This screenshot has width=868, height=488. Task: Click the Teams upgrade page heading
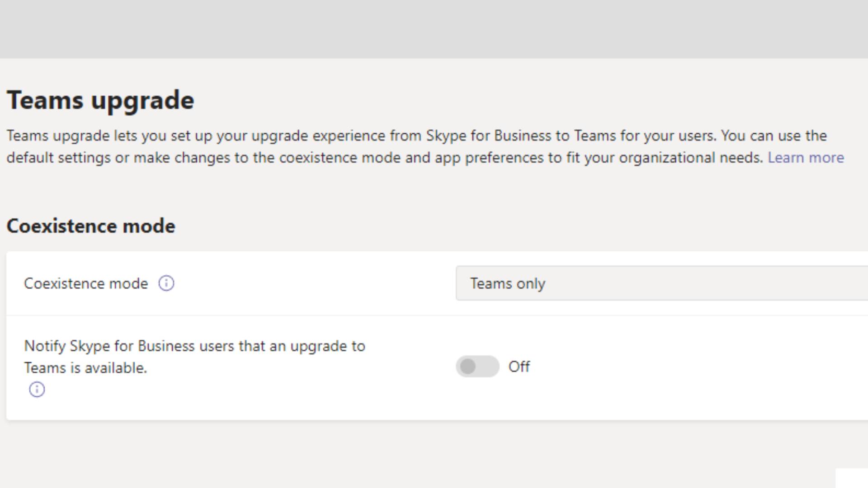(100, 100)
